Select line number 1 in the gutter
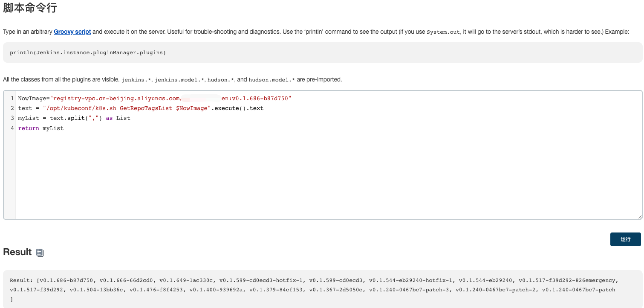644x308 pixels. tap(12, 99)
